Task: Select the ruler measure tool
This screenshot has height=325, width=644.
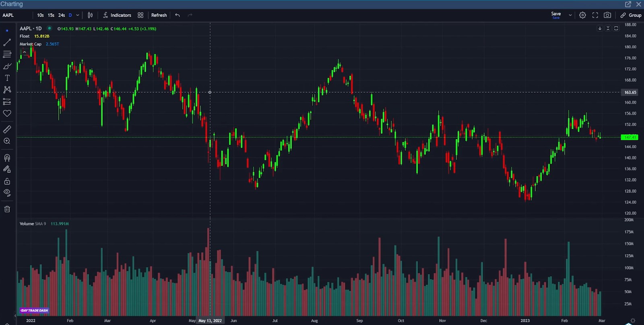Action: click(7, 129)
